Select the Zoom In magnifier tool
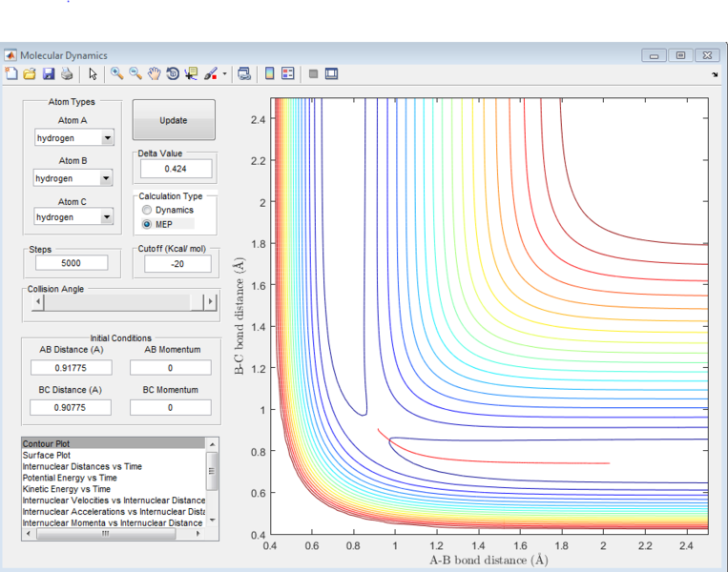 117,73
